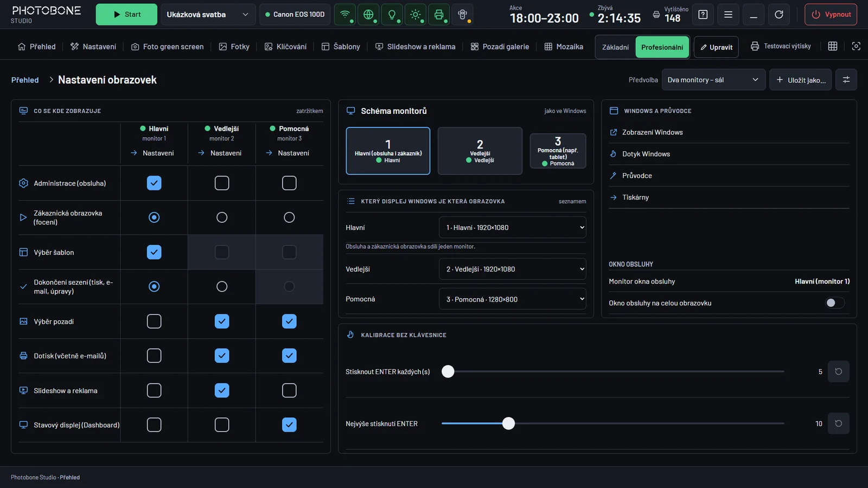Screen dimensions: 868x488
Task: Click the mouse device status icon
Action: coord(462,15)
